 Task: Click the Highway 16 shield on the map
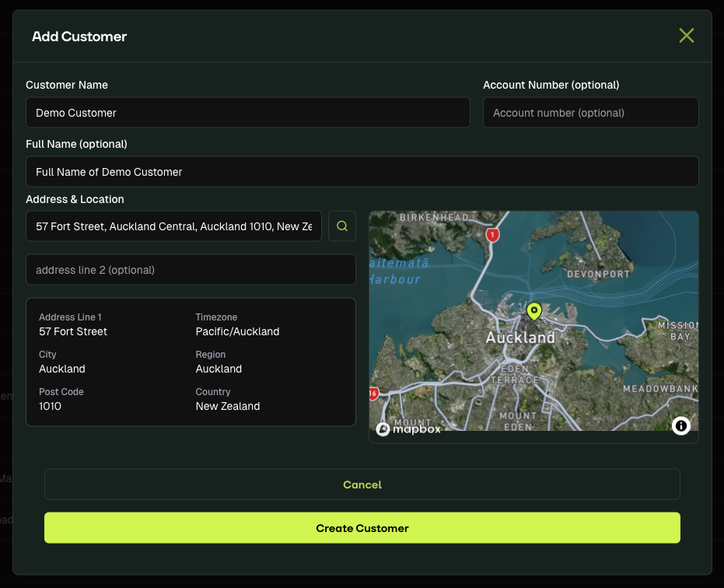pos(373,394)
